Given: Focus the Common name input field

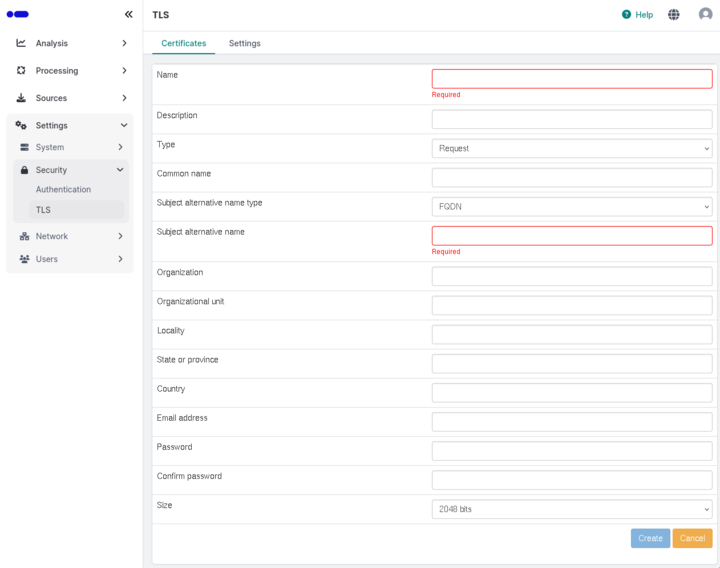Looking at the screenshot, I should 572,177.
